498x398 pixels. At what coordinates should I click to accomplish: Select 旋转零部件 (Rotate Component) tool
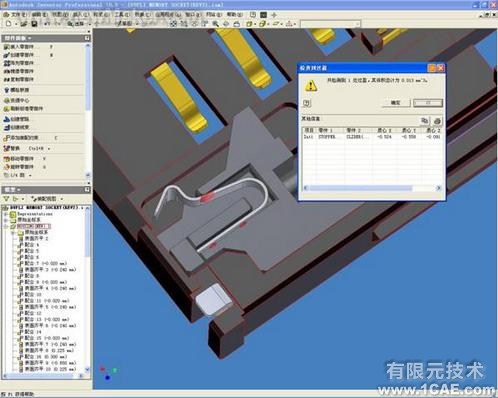click(19, 167)
